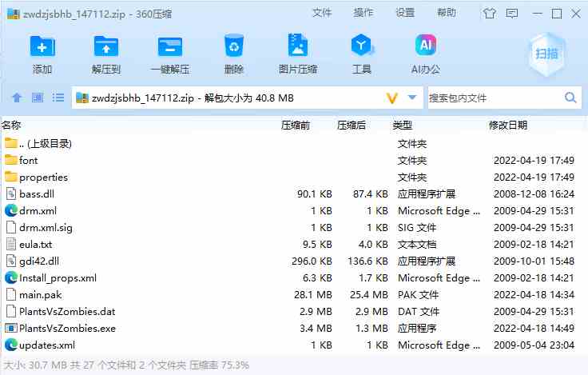This screenshot has width=588, height=375.
Task: Select the main.pak file
Action: click(294, 295)
